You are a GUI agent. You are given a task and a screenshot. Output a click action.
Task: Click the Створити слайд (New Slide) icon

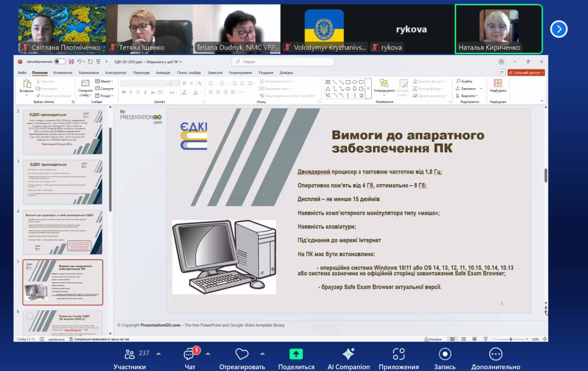85,83
